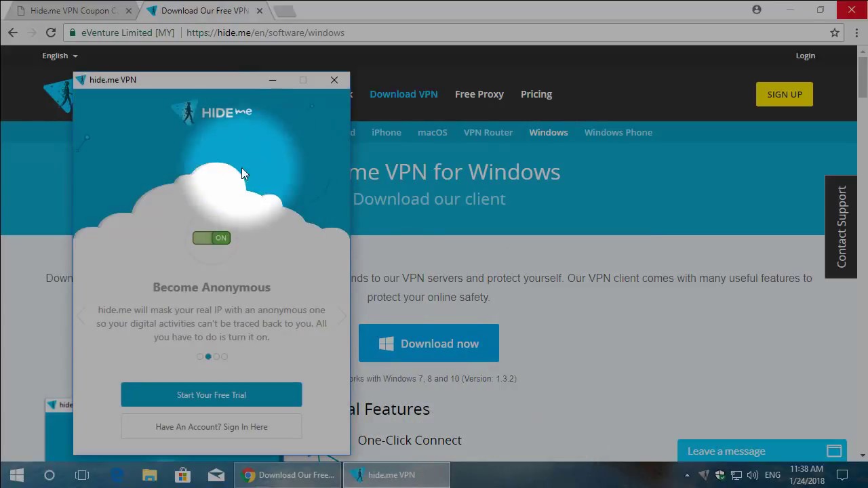Viewport: 868px width, 488px height.
Task: Click Have An Account? Sign In Here
Action: coord(212,427)
